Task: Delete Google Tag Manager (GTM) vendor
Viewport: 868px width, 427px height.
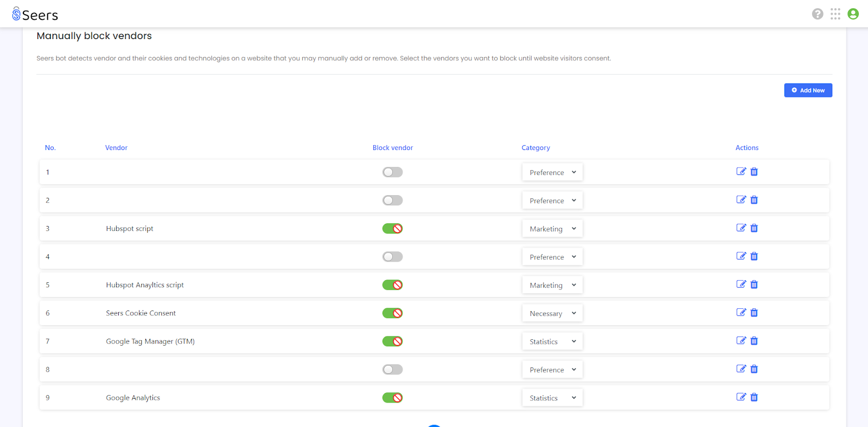Action: click(754, 341)
